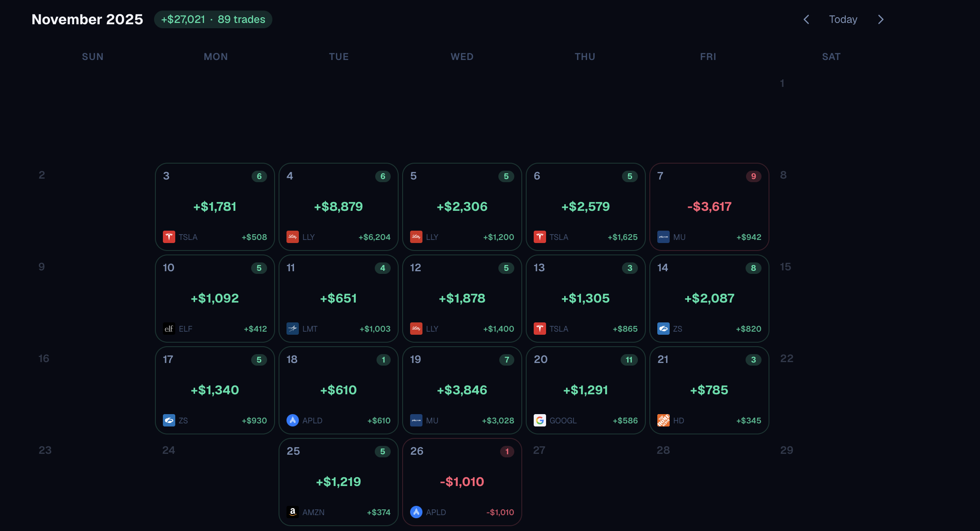The image size is (980, 531).
Task: Click the TSLA logo on November 13
Action: click(x=540, y=329)
